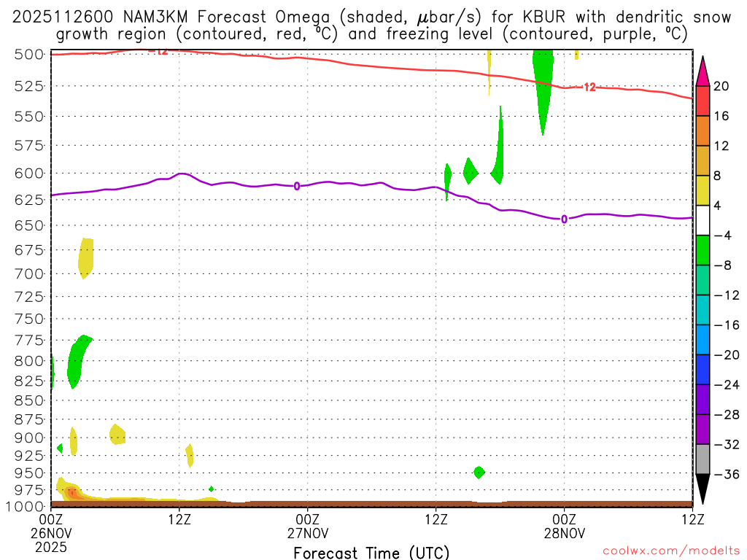Select the red 16 to 20 colorbar swatch
This screenshot has height=560, width=747.
pyautogui.click(x=703, y=101)
